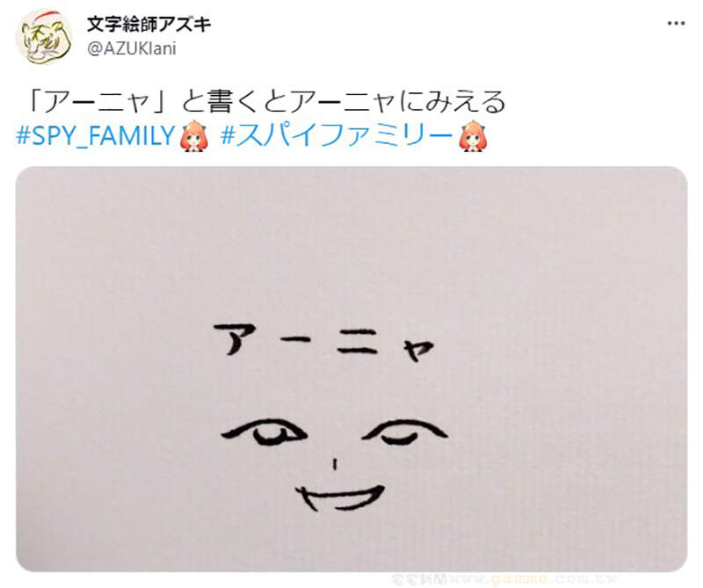
Task: Click the handwritten ア character in image
Action: pos(235,339)
